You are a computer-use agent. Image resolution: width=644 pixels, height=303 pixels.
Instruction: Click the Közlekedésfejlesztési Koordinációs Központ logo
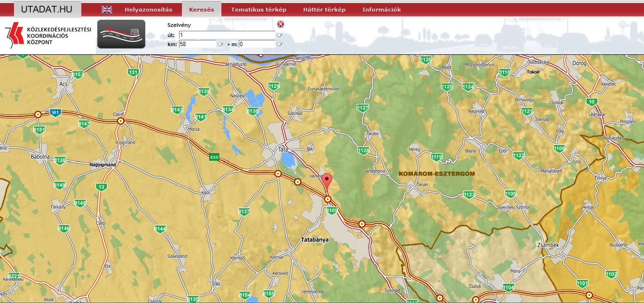coord(48,36)
